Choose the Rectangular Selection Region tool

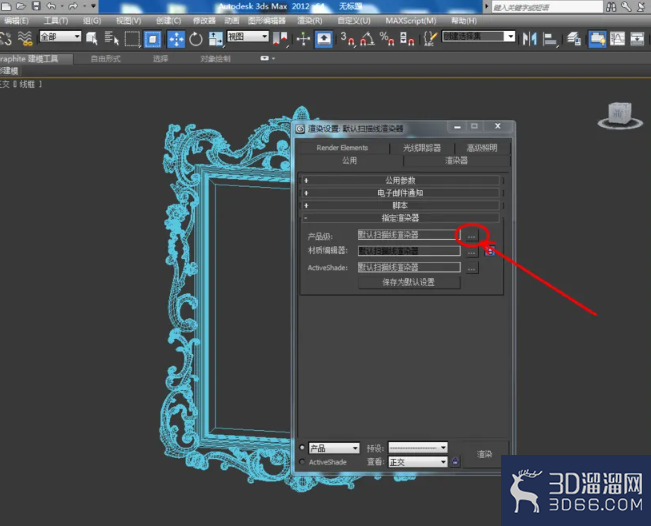132,39
